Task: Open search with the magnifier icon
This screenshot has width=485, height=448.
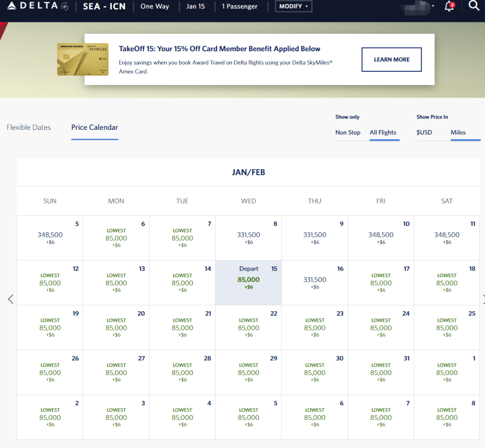Action: [474, 5]
